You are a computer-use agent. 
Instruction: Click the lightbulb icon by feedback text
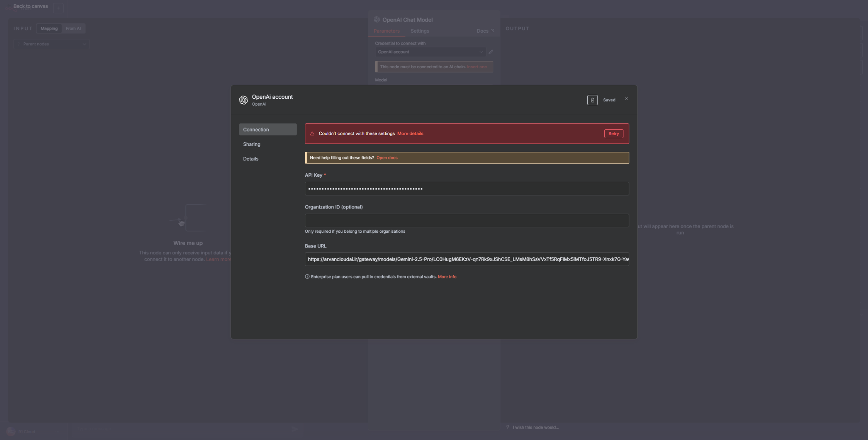pyautogui.click(x=508, y=427)
